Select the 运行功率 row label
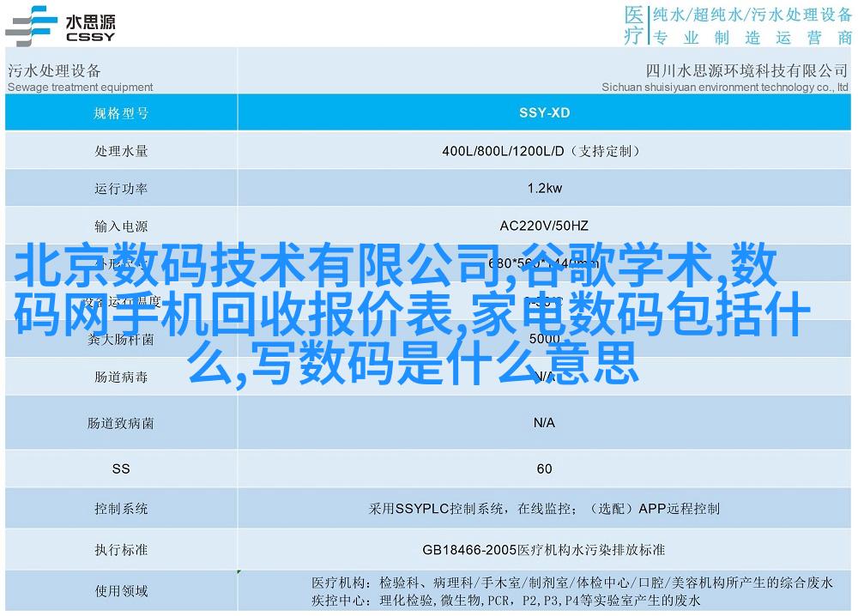Viewport: 858px width, 616px height. (121, 189)
